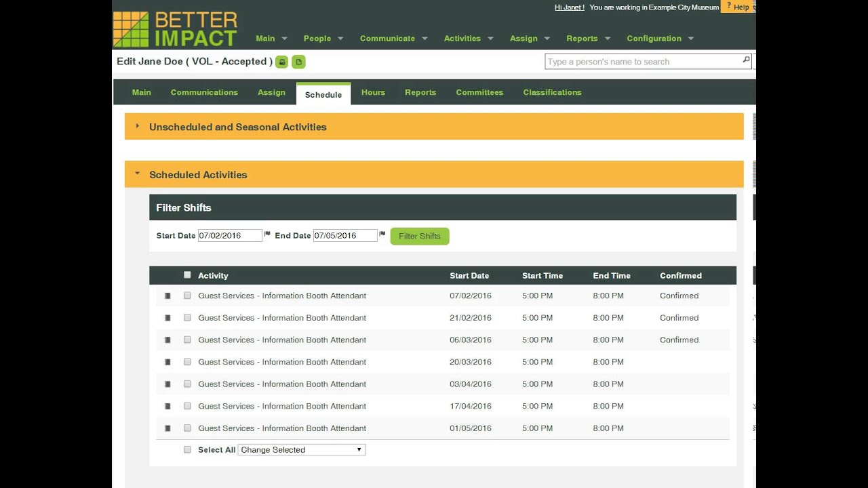The height and width of the screenshot is (488, 868).
Task: Open the Reports top navigation dropdown
Action: (x=589, y=39)
